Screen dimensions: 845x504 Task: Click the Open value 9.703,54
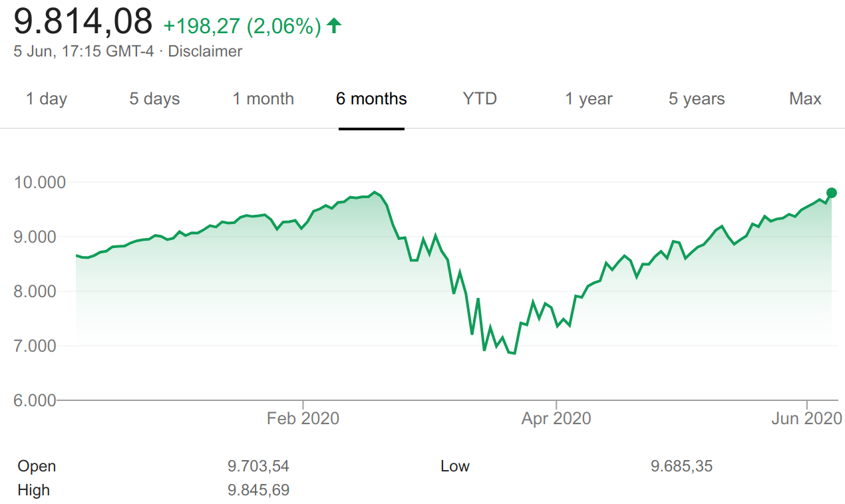click(x=258, y=466)
